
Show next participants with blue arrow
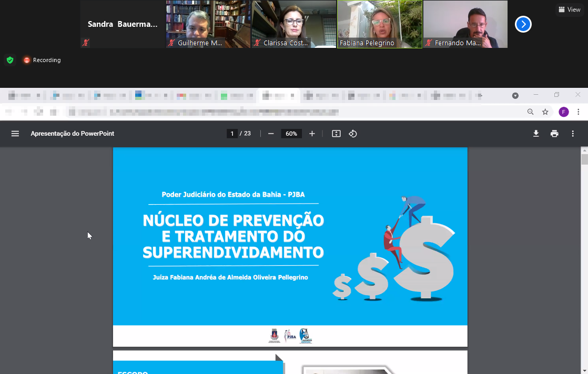coord(523,24)
